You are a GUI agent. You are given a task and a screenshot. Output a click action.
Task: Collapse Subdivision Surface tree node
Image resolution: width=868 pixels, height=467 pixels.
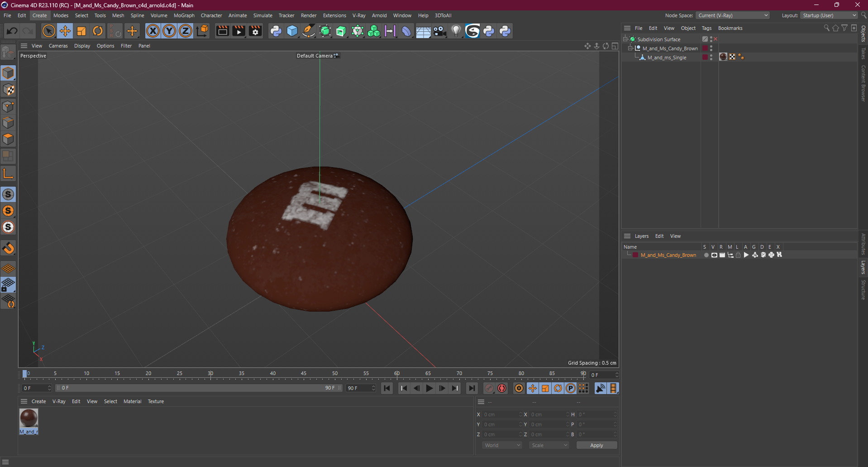pyautogui.click(x=625, y=39)
